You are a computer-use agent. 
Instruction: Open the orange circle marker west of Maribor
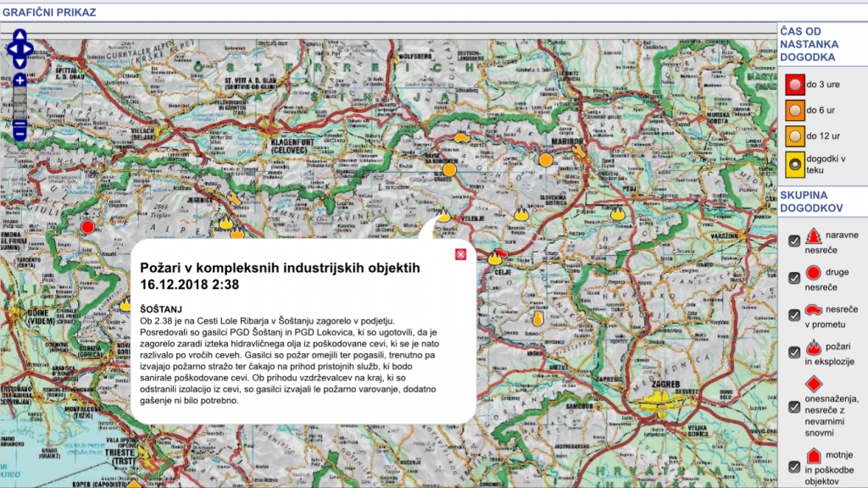click(546, 160)
